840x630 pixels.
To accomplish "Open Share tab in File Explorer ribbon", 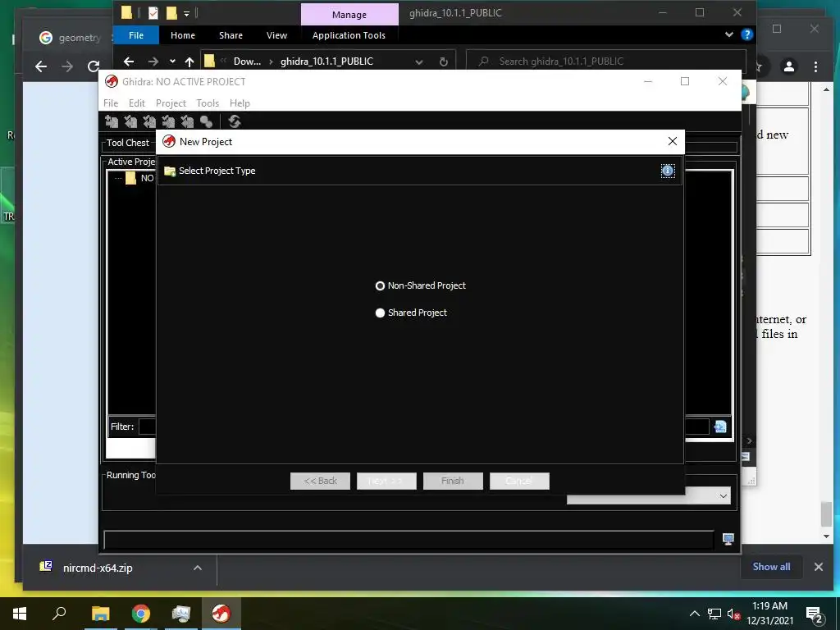I will tap(231, 35).
